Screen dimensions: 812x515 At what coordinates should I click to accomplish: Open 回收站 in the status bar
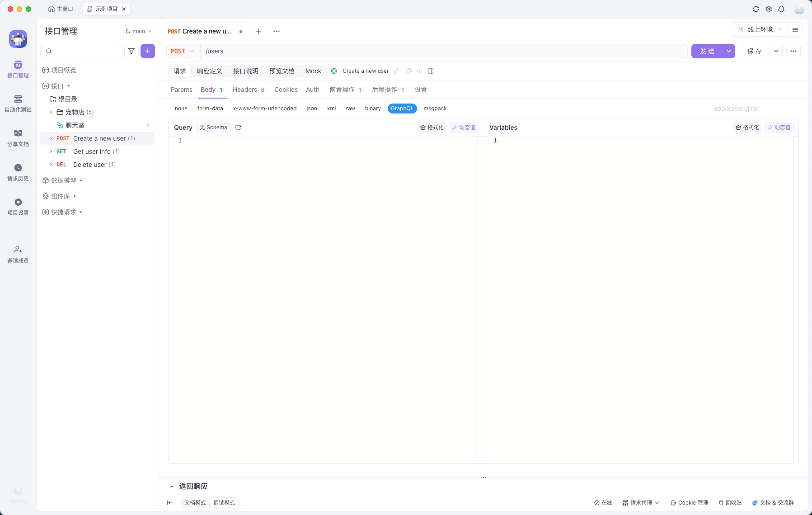[730, 503]
